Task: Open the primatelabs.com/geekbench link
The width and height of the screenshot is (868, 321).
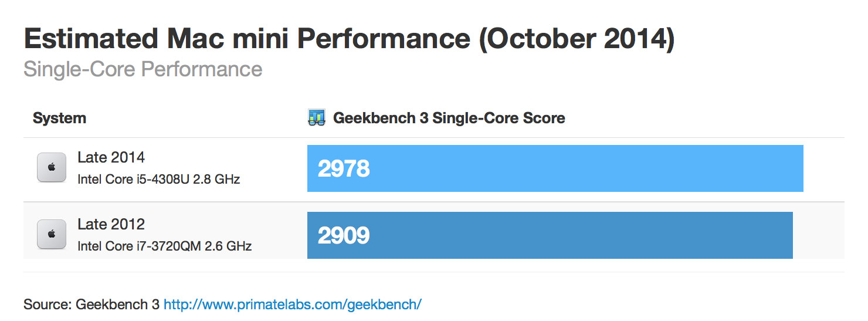Action: [x=293, y=305]
